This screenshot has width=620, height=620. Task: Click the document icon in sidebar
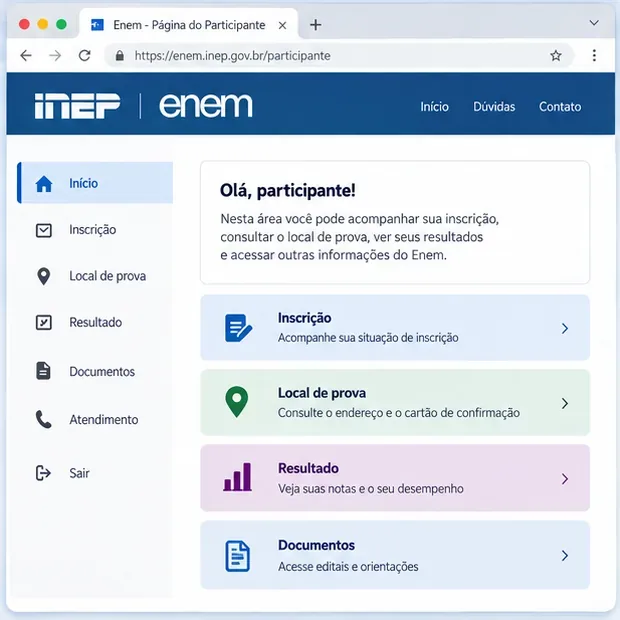tap(43, 371)
